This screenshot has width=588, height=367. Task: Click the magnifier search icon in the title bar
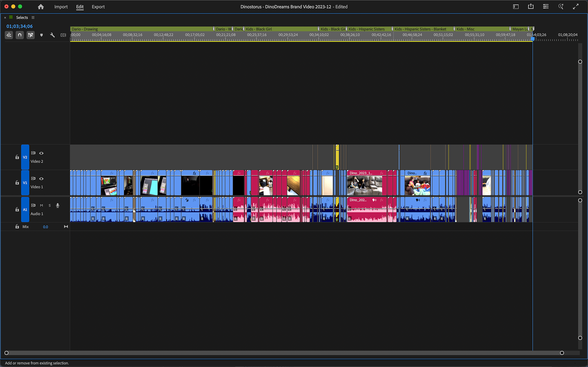[560, 6]
